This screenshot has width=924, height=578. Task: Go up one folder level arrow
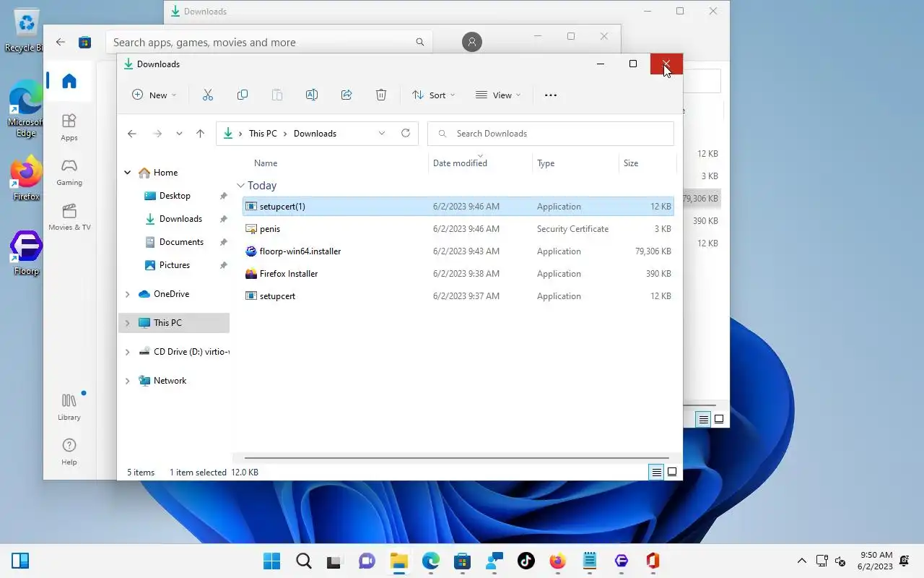coord(201,134)
